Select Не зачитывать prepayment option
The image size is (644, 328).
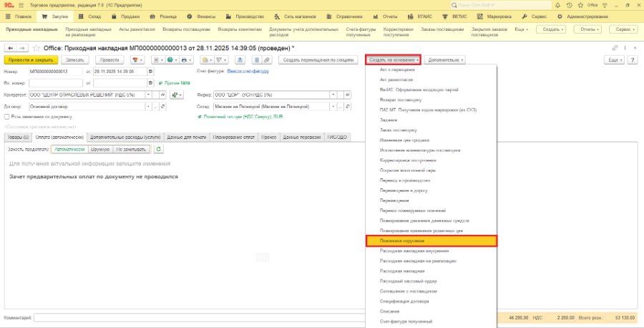(132, 149)
